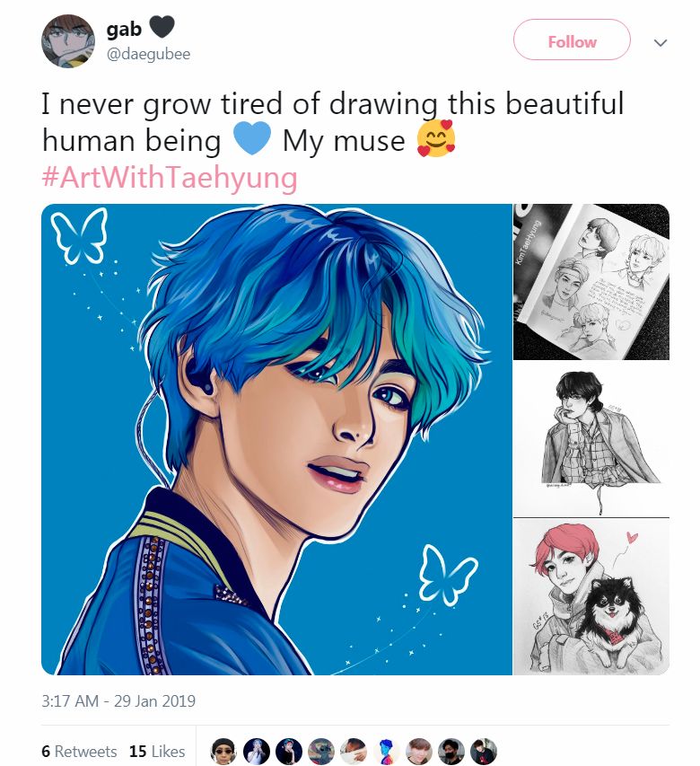Open the pink-haired boy with dog drawing
Screen dimensions: 700x766
coord(591,594)
